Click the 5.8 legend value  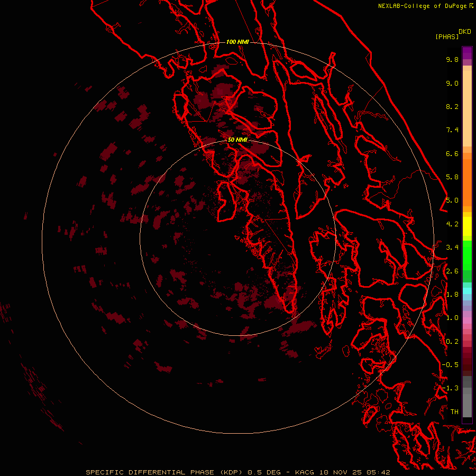[x=452, y=177]
